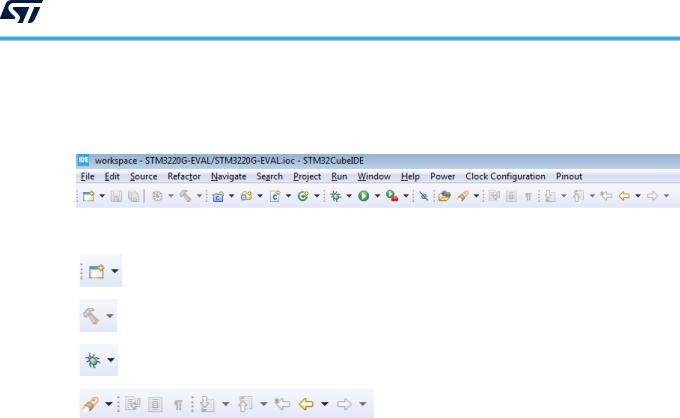Open the Run menu in the menu bar
Screen dimensions: 680x418
(339, 176)
